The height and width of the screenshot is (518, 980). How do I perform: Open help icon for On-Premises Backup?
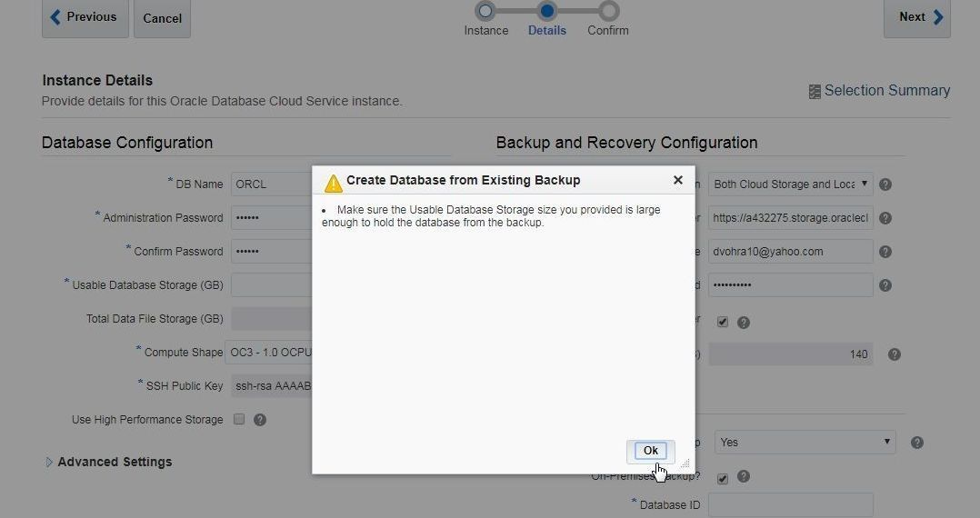pos(743,476)
